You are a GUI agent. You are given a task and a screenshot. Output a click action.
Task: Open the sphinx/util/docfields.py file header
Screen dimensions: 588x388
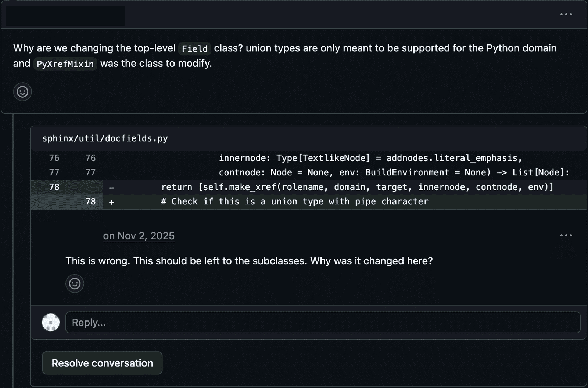(x=105, y=138)
